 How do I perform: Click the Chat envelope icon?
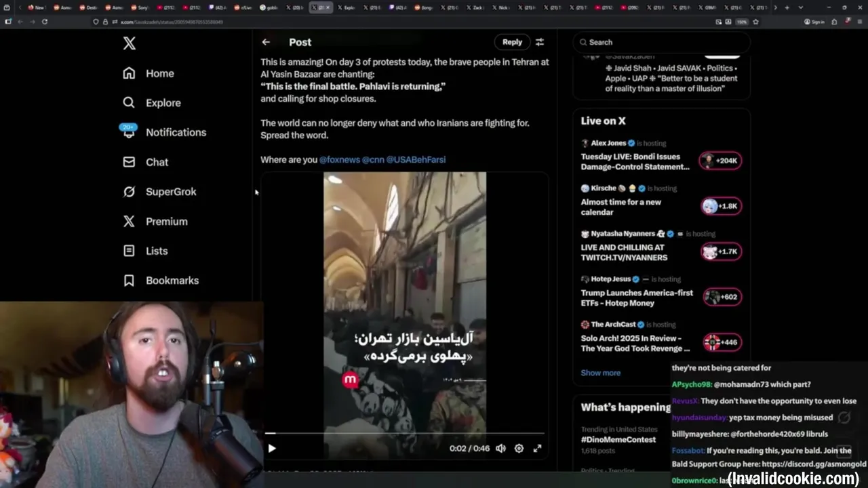129,162
